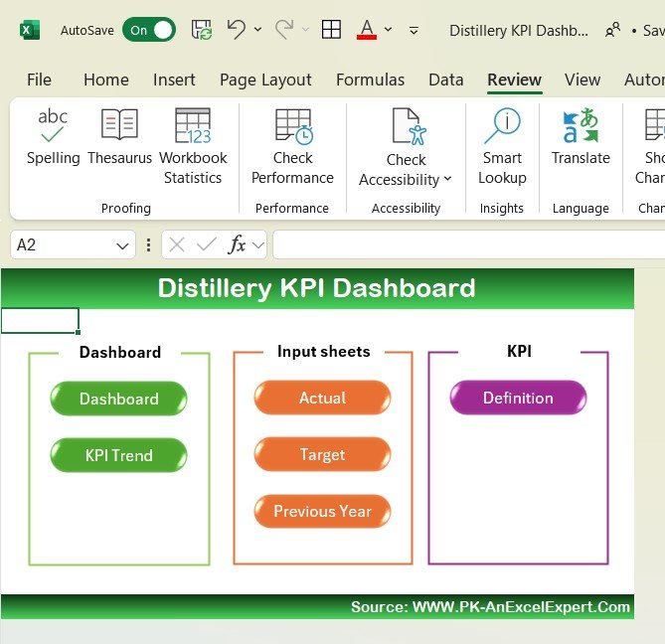
Task: Toggle the AutoSave switch off
Action: point(149,30)
